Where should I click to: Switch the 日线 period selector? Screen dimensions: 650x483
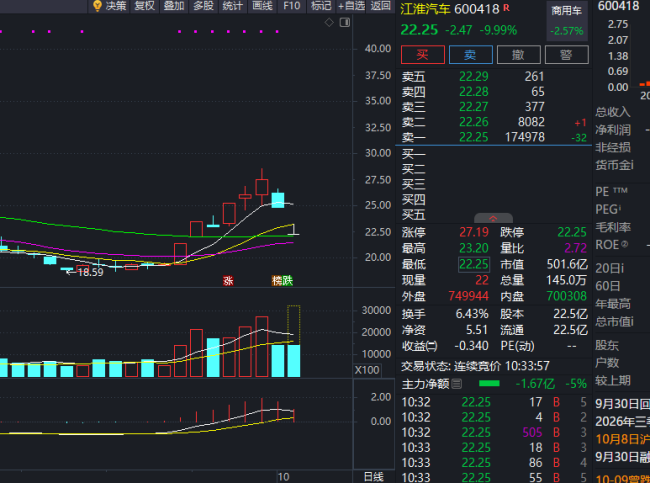click(374, 477)
